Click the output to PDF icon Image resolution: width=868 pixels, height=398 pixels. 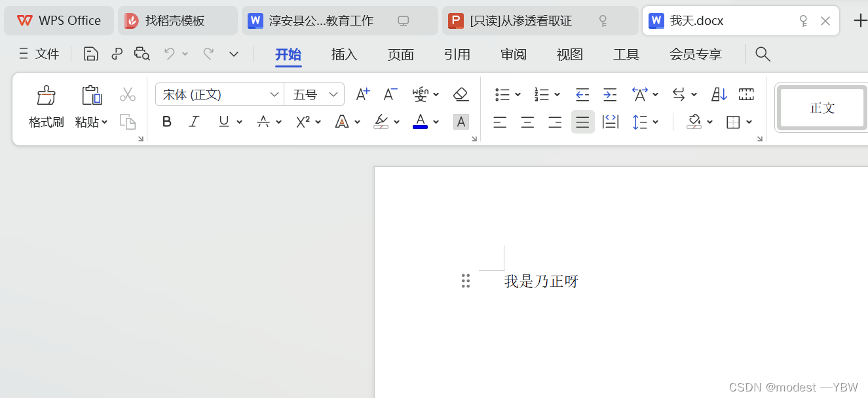pos(117,54)
